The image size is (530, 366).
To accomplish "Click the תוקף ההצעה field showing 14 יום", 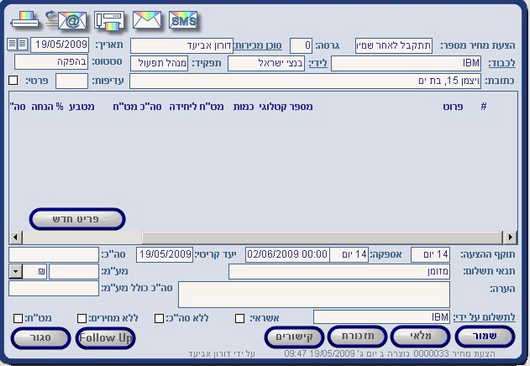I will coord(430,254).
